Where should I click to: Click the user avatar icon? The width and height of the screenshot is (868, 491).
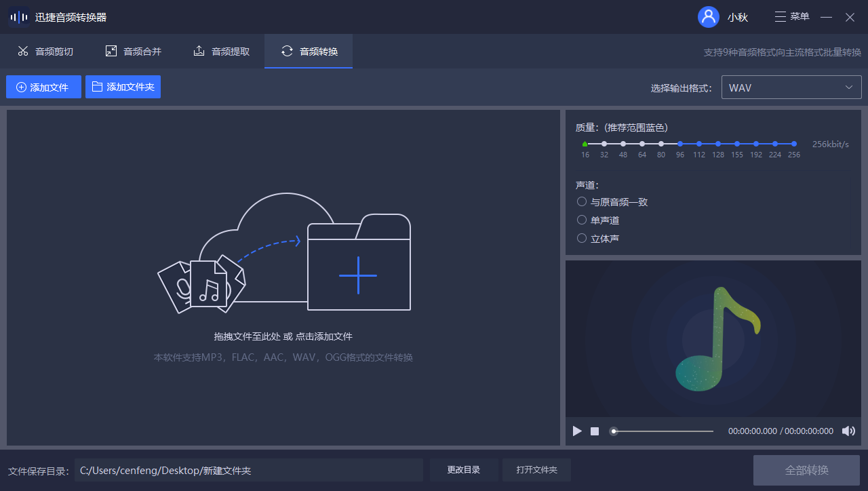click(x=709, y=17)
